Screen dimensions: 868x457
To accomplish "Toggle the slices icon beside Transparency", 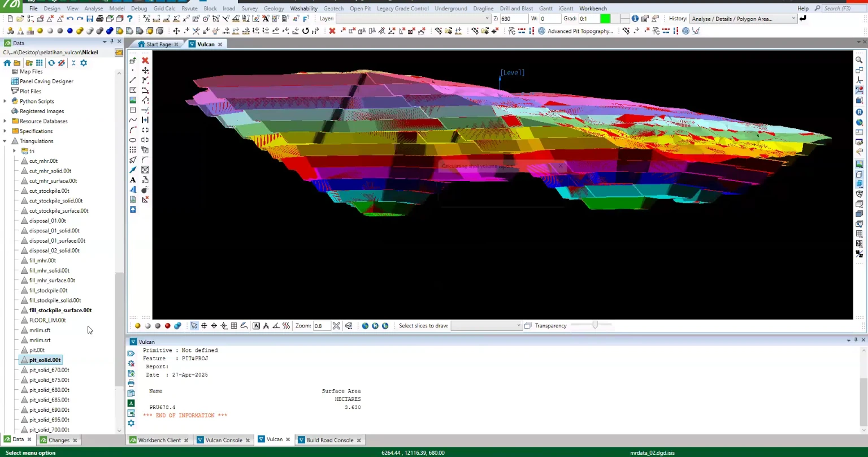I will 528,326.
